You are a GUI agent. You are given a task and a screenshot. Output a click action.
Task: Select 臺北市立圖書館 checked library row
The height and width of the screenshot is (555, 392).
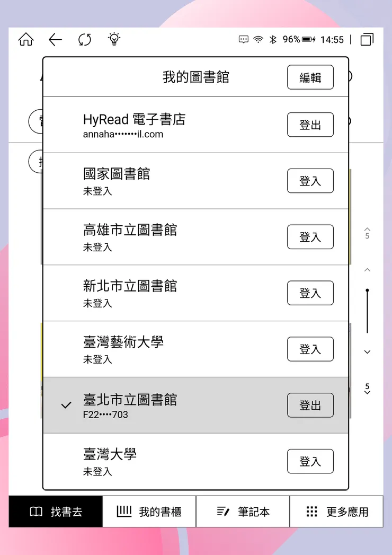click(x=159, y=406)
